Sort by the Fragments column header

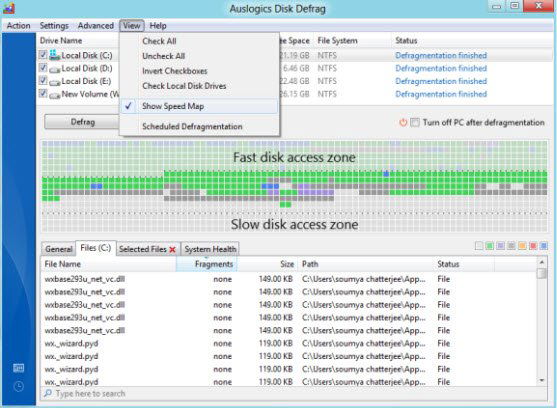click(x=206, y=264)
